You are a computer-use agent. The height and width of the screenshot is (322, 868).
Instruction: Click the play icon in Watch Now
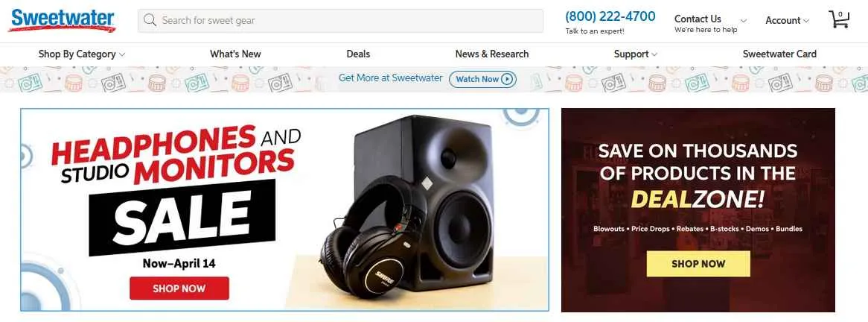[x=507, y=79]
